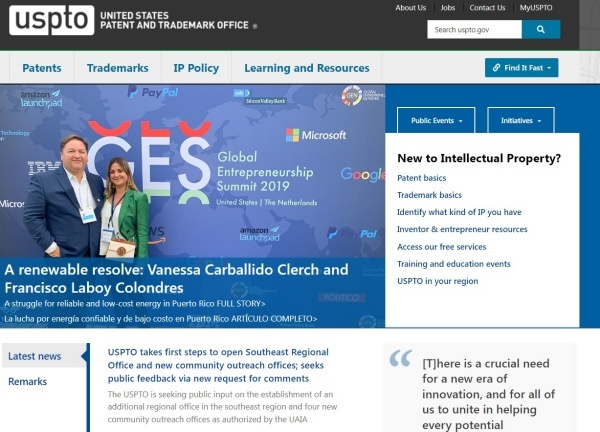Open the Jobs link
This screenshot has width=600, height=432.
[448, 8]
